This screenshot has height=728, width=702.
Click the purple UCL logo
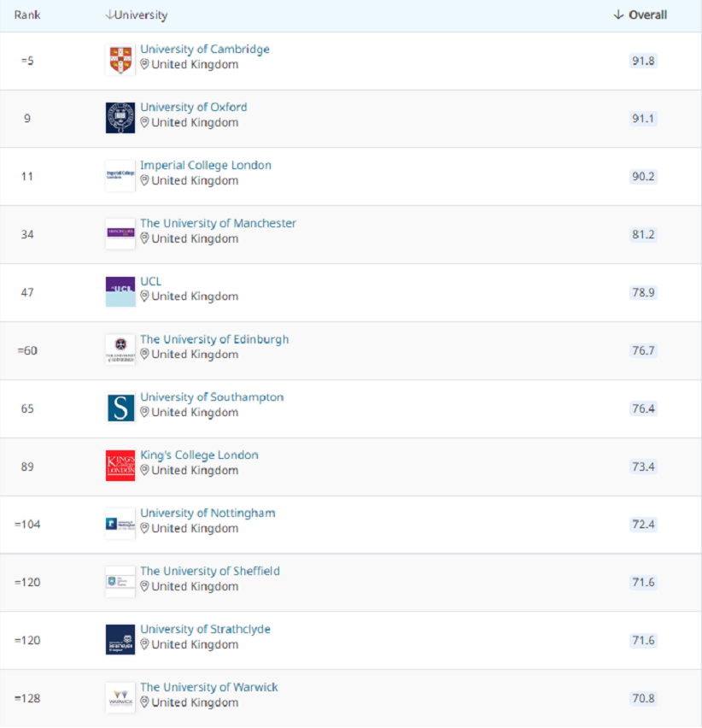tap(120, 291)
